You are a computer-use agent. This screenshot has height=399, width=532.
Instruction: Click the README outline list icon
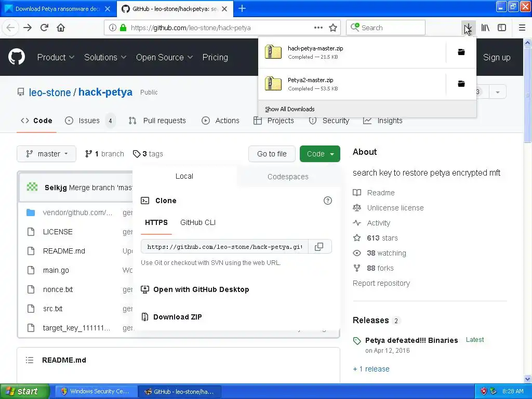click(30, 360)
